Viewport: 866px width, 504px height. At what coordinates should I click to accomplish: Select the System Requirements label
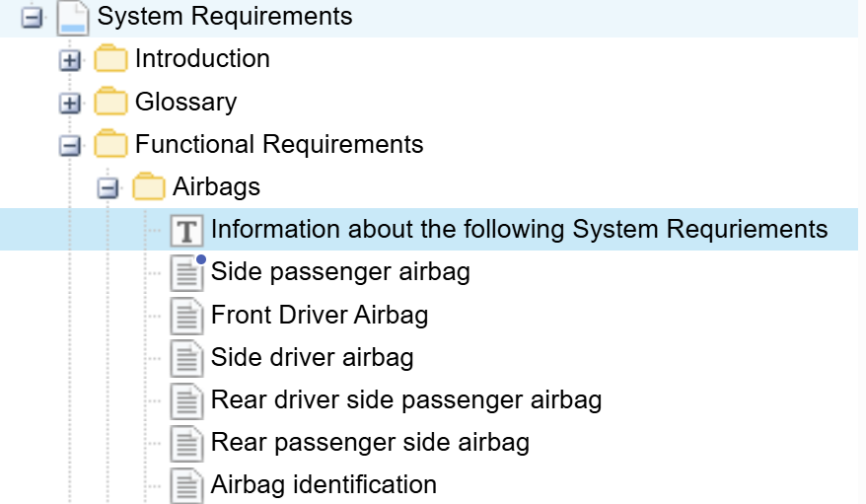[225, 16]
